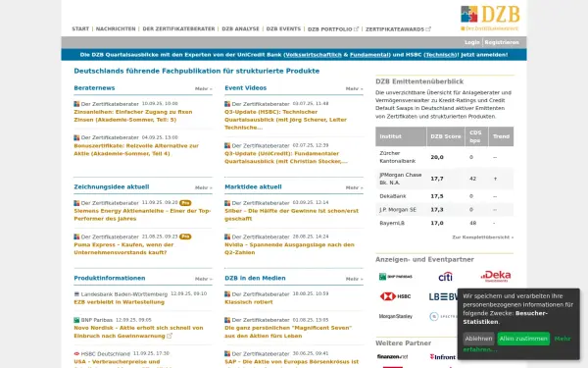Expand Mehr in Marktidee aktuell section

[x=354, y=187]
